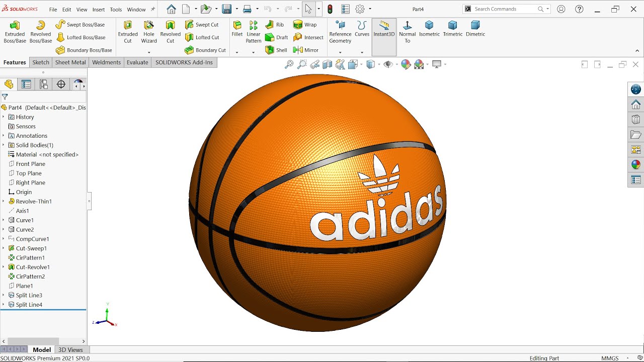Open Reference Geometry tool
644x362 pixels.
(x=340, y=32)
